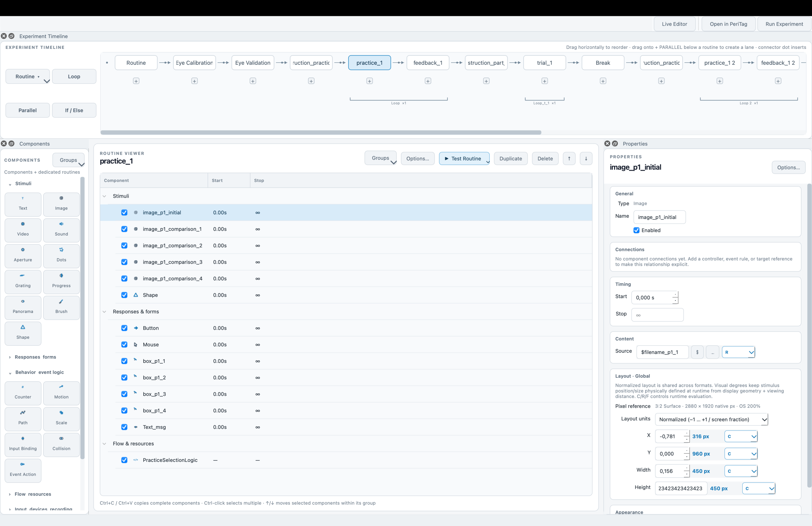Image resolution: width=812 pixels, height=526 pixels.
Task: Expand Responses forms in Components panel
Action: coord(10,357)
